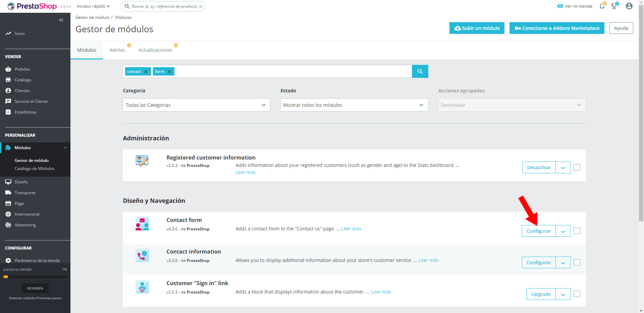644x313 pixels.
Task: Click the Subir un módulo button
Action: click(x=477, y=28)
